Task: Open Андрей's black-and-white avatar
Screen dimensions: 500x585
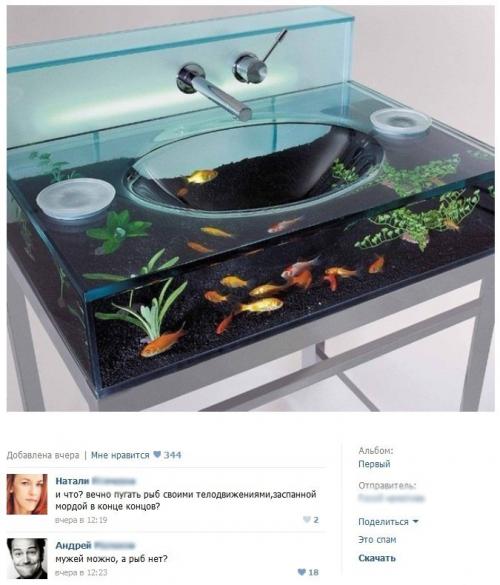Action: [x=27, y=558]
